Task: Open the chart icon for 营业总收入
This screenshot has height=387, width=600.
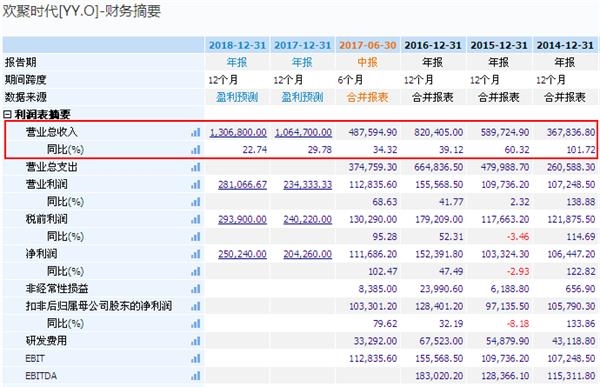Action: [196, 132]
